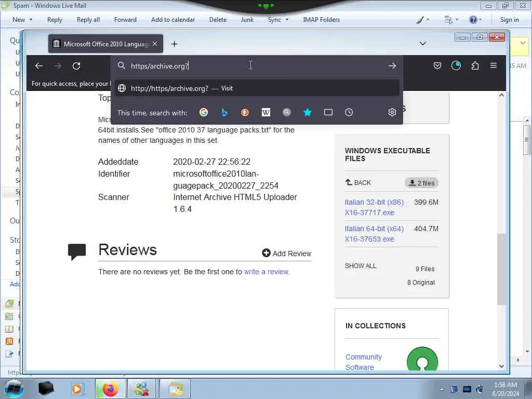Screen dimensions: 532x399
Task: Open the write a review link
Action: pyautogui.click(x=267, y=272)
